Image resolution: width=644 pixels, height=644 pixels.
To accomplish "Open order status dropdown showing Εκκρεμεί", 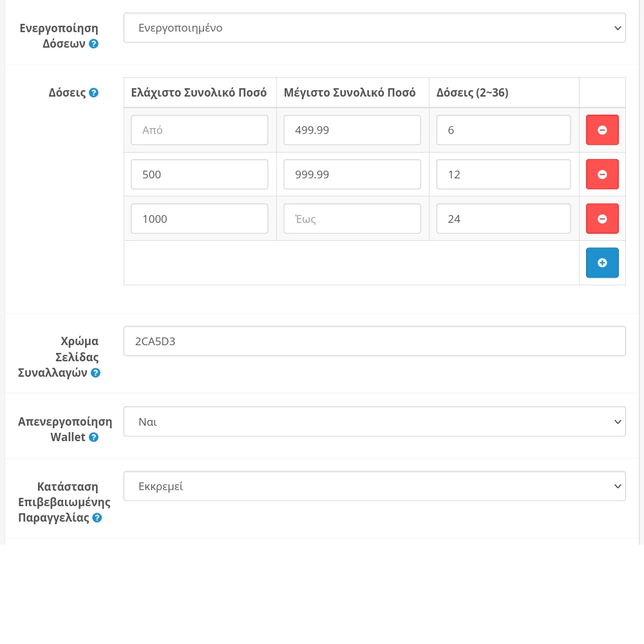I will (374, 486).
